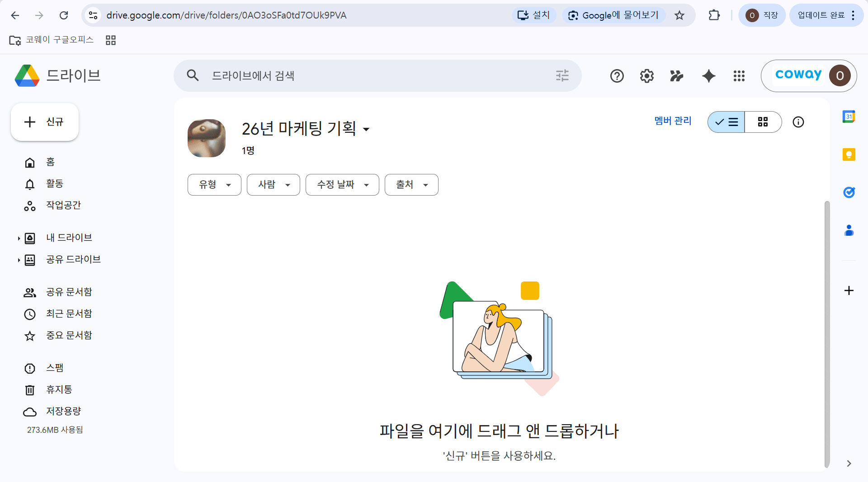Focus the 드라이브에서 검색 search field
The image size is (868, 482).
pyautogui.click(x=377, y=76)
